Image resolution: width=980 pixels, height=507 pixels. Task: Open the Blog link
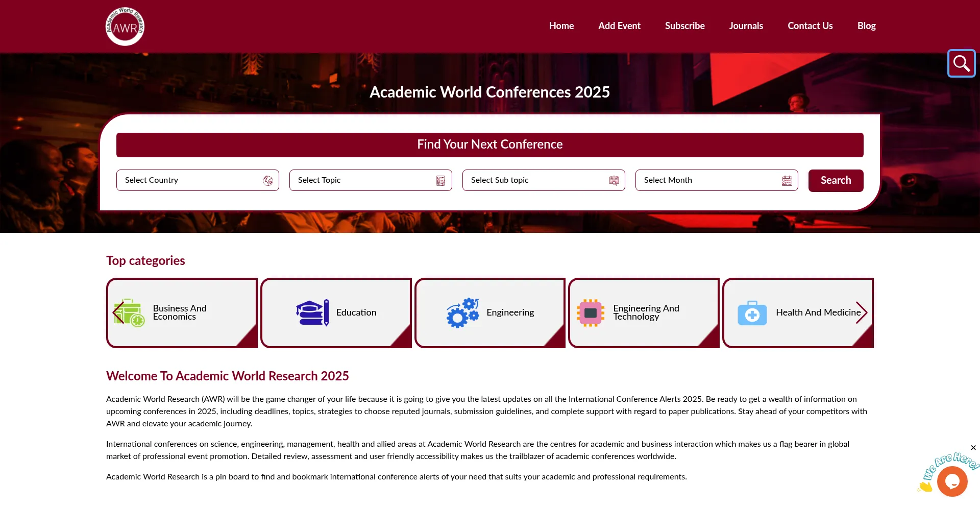click(x=866, y=26)
